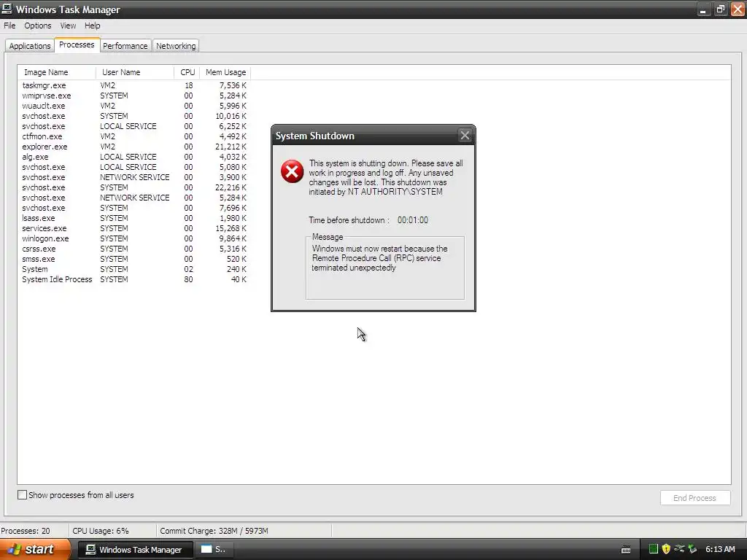Click the Safely Remove Hardware tray icon
Image resolution: width=747 pixels, height=560 pixels.
pyautogui.click(x=692, y=549)
